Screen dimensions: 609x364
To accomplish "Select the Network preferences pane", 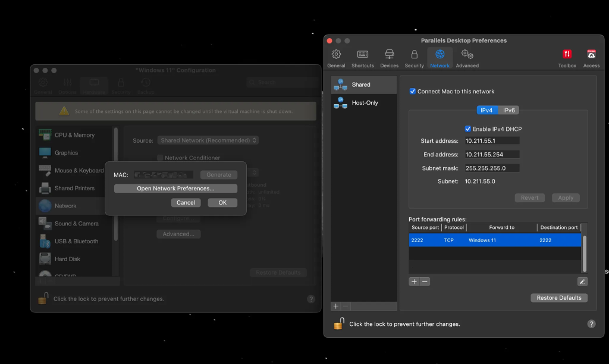I will click(x=440, y=58).
